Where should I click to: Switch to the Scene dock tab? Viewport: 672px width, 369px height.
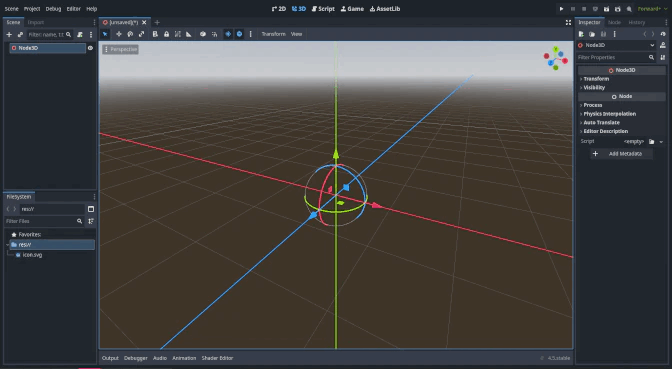pyautogui.click(x=13, y=22)
